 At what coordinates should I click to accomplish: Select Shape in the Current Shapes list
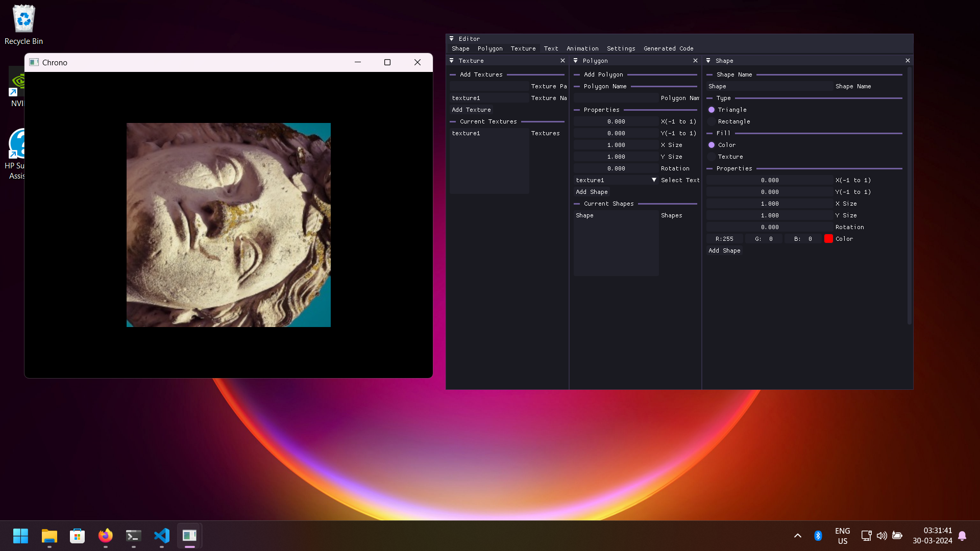point(616,215)
